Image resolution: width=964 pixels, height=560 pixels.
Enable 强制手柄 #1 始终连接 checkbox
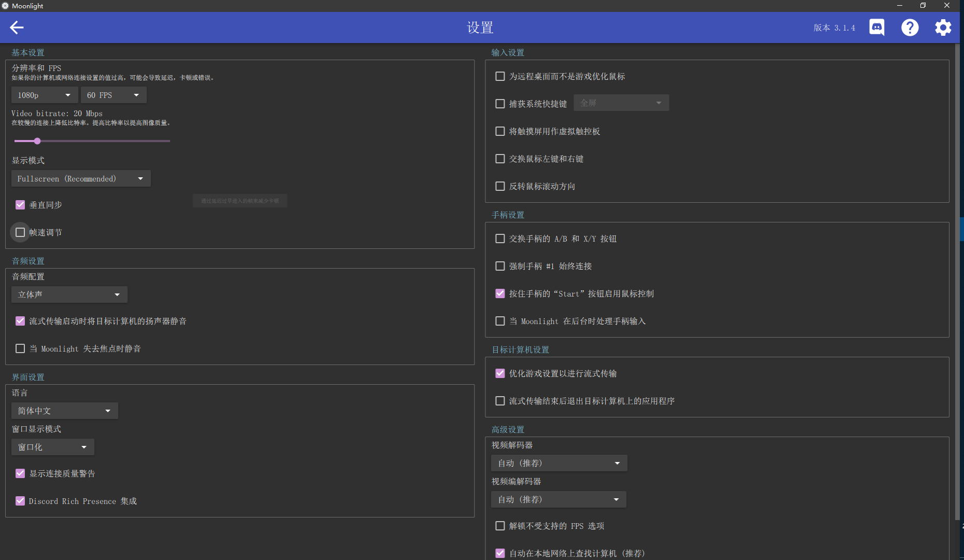[x=500, y=266]
